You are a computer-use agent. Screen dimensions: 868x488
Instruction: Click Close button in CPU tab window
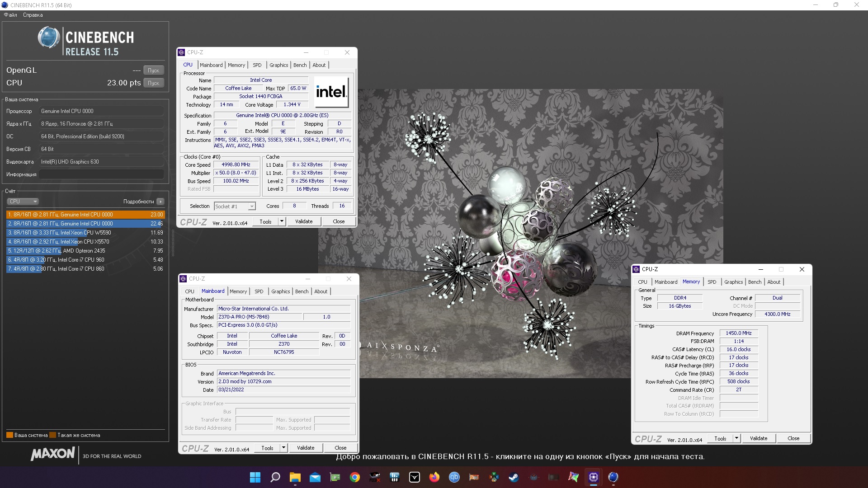click(x=339, y=221)
